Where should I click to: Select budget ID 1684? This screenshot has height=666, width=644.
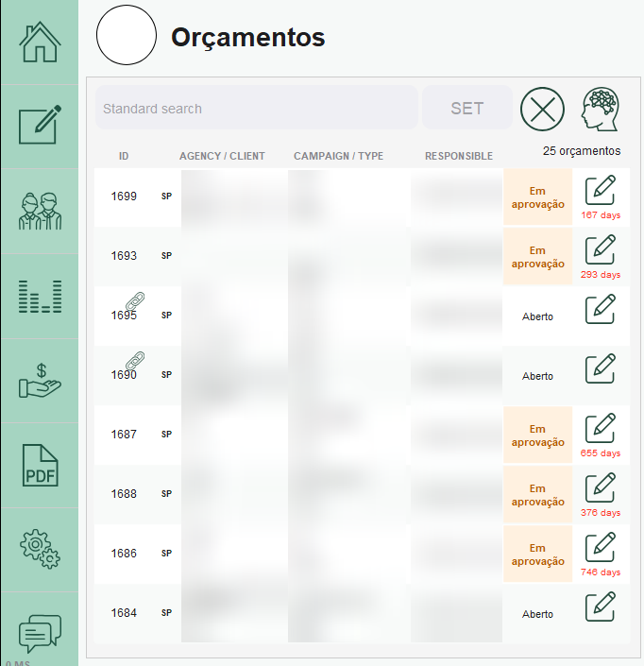(124, 612)
